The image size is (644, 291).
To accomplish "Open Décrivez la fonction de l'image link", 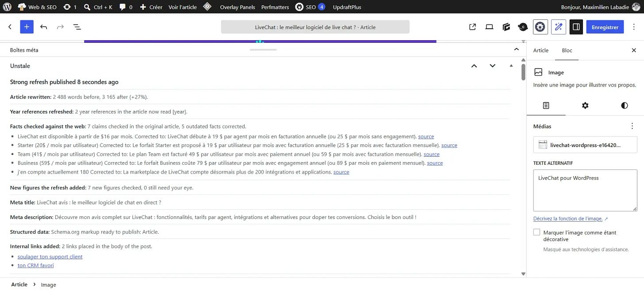I will click(571, 219).
